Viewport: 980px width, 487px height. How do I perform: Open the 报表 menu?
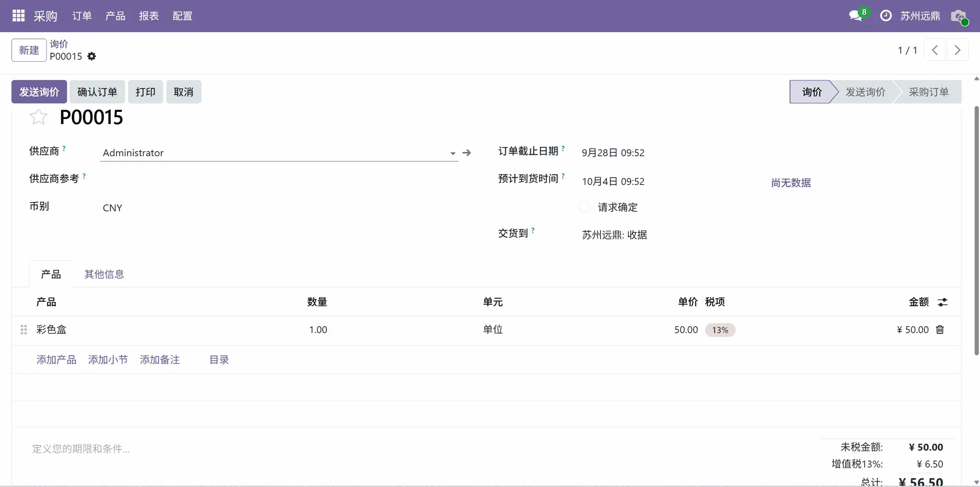(149, 16)
